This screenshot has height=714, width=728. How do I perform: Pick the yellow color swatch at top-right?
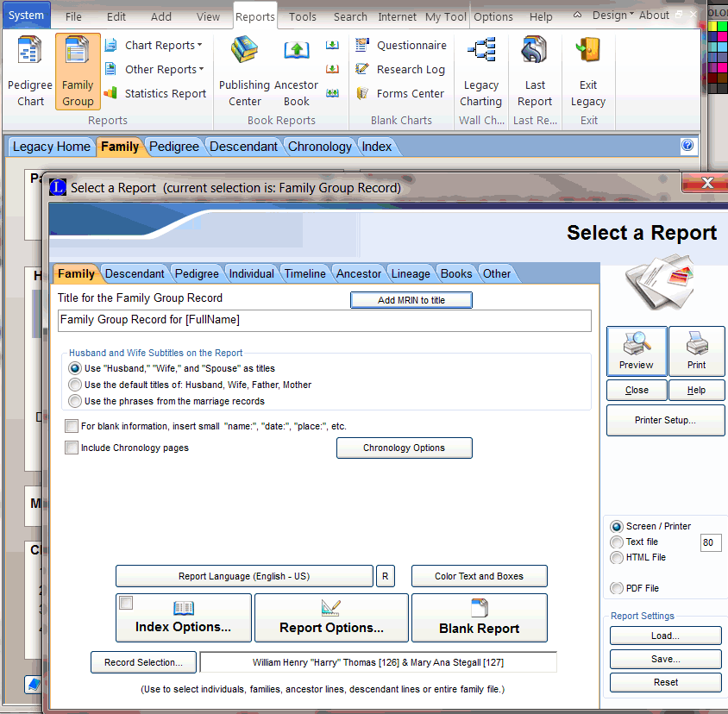(712, 27)
